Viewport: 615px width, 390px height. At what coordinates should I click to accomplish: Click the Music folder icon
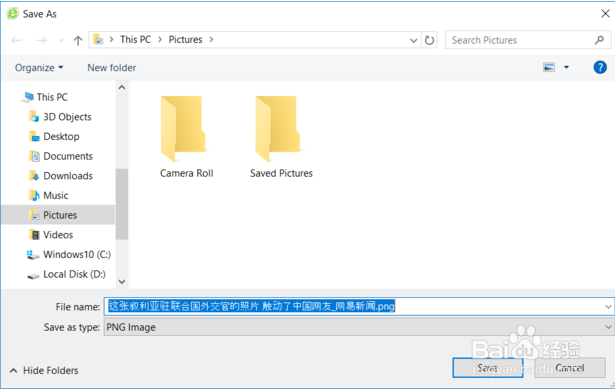[x=34, y=195]
